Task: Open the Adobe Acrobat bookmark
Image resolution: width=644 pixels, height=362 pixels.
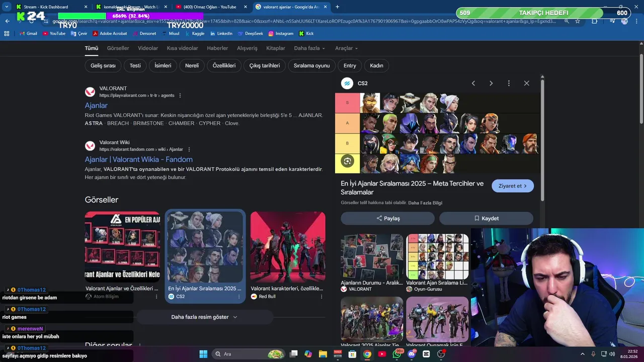Action: (x=110, y=34)
